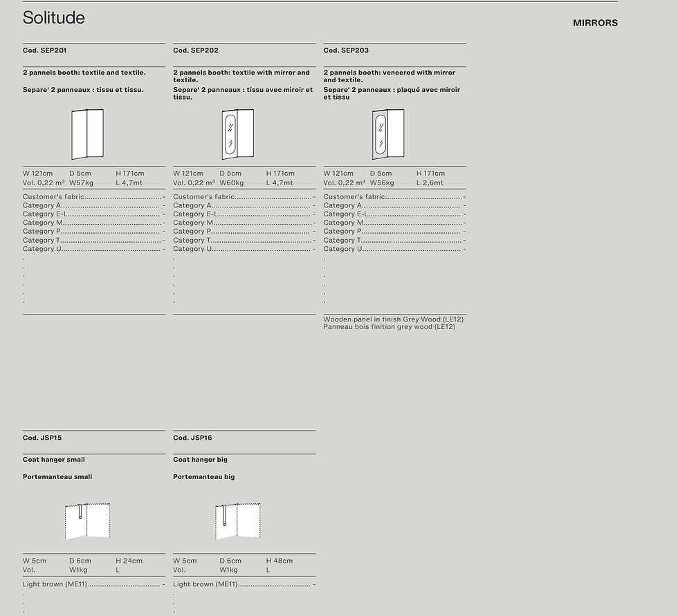Click Customer's fabric row under SEP201
678x616 pixels.
(x=94, y=197)
